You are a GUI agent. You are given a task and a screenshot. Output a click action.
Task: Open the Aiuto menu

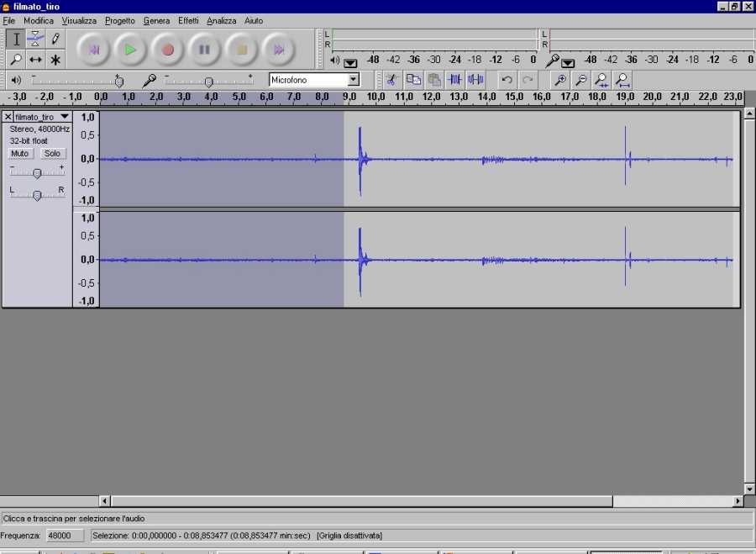[x=254, y=21]
